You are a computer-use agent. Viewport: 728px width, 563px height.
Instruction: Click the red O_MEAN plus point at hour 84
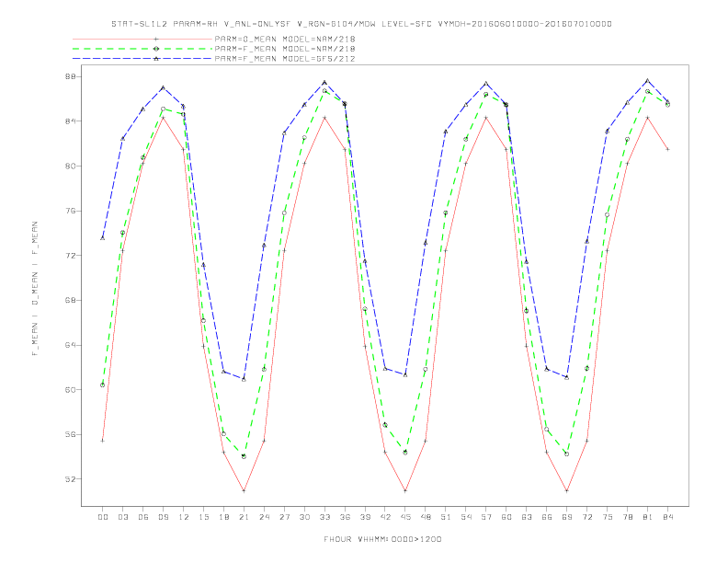tap(668, 149)
